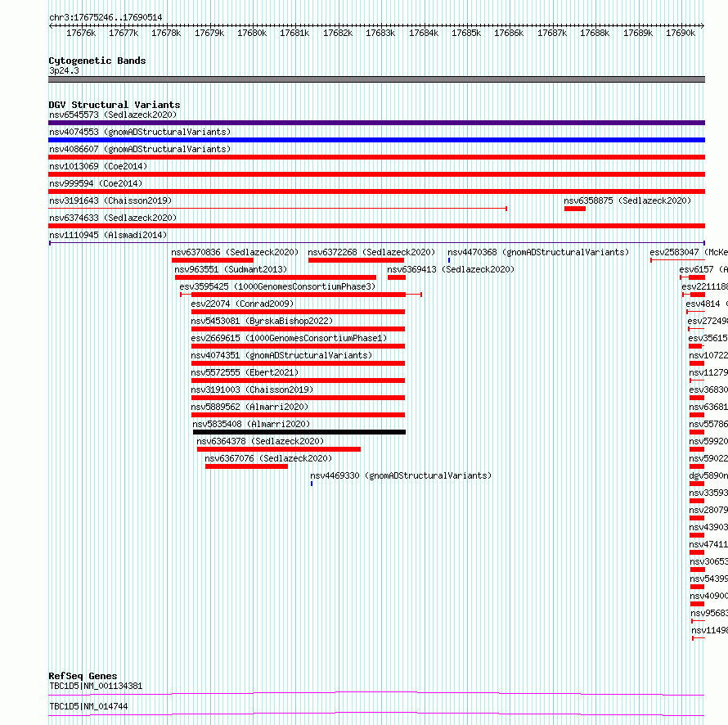Select the black nsv5835408 (Almarri2020) bar
Image resolution: width=728 pixels, height=725 pixels.
point(299,432)
